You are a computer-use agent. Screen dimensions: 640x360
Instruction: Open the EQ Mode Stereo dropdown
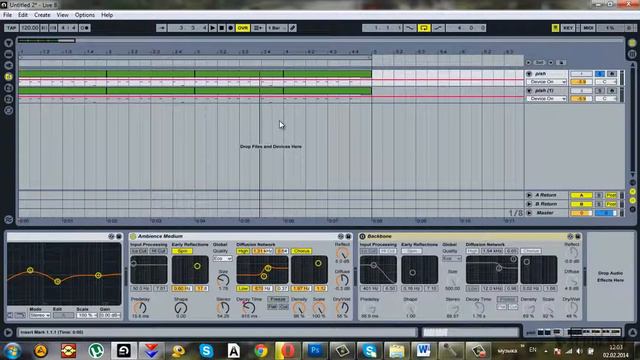tap(40, 316)
